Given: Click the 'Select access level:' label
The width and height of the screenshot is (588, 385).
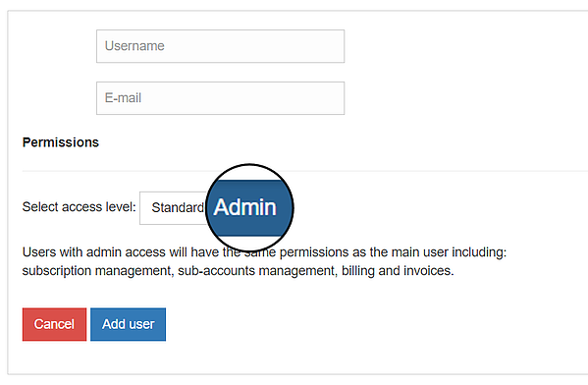Looking at the screenshot, I should click(x=79, y=207).
